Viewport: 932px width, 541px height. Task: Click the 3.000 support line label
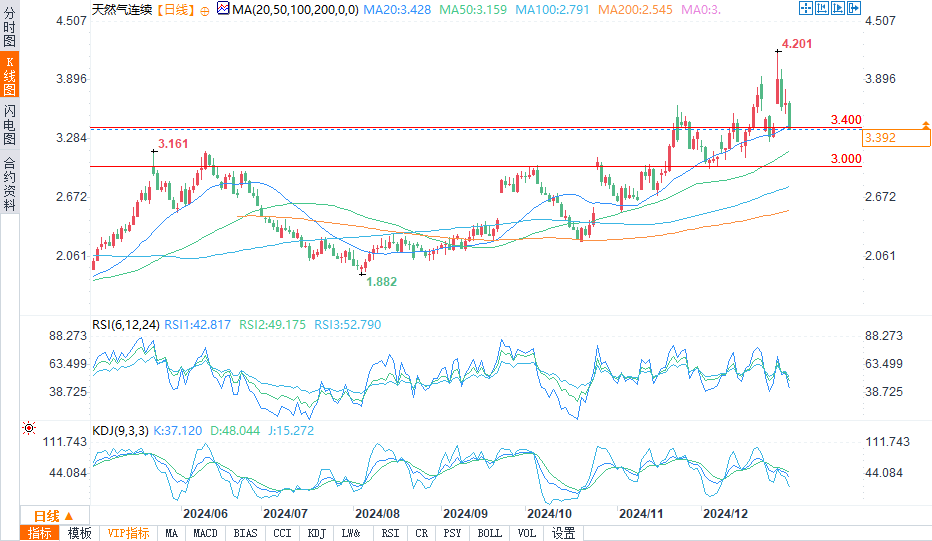click(846, 158)
